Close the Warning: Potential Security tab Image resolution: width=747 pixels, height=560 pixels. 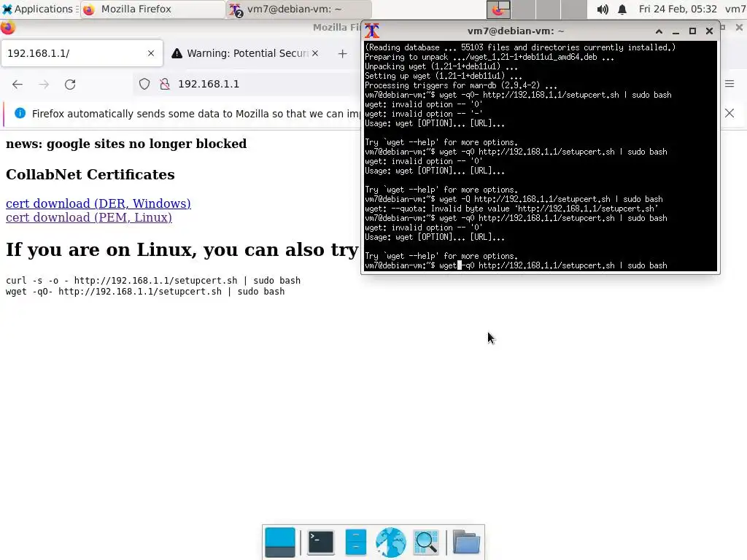pyautogui.click(x=315, y=53)
